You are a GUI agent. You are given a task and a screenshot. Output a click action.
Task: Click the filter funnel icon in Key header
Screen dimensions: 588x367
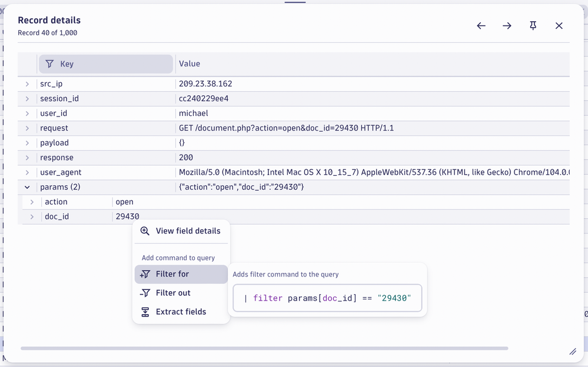pyautogui.click(x=49, y=64)
